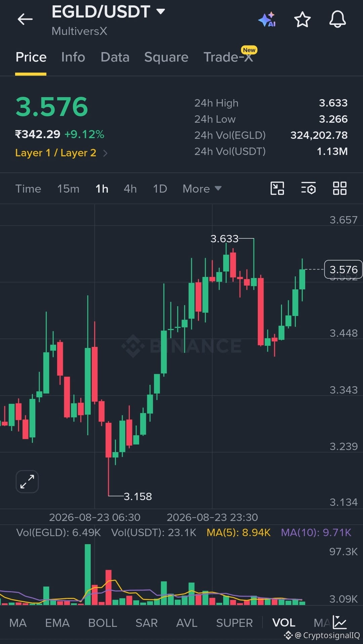
Task: Open the picture-in-picture chart icon
Action: pyautogui.click(x=277, y=188)
